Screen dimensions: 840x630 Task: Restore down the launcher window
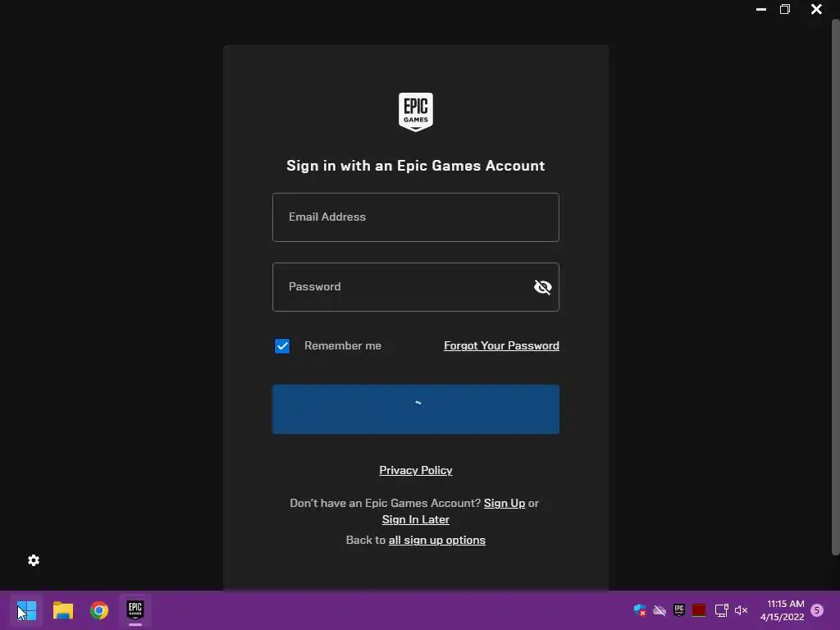click(785, 9)
